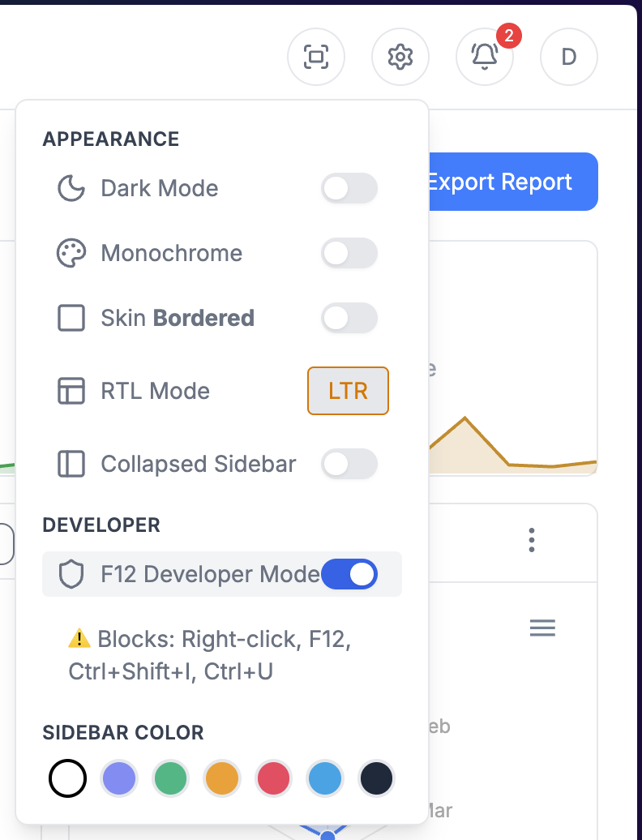Open the settings gear icon
The image size is (642, 840).
(x=400, y=57)
